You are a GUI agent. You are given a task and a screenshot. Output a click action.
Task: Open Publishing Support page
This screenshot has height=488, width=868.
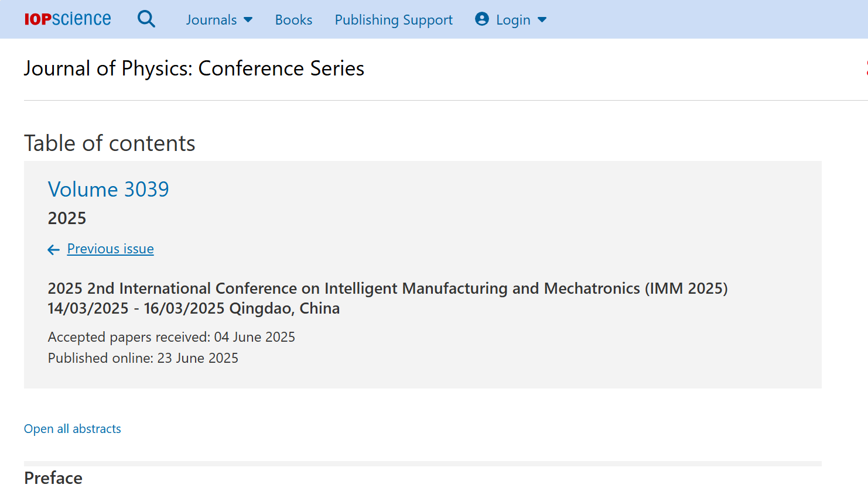coord(394,20)
